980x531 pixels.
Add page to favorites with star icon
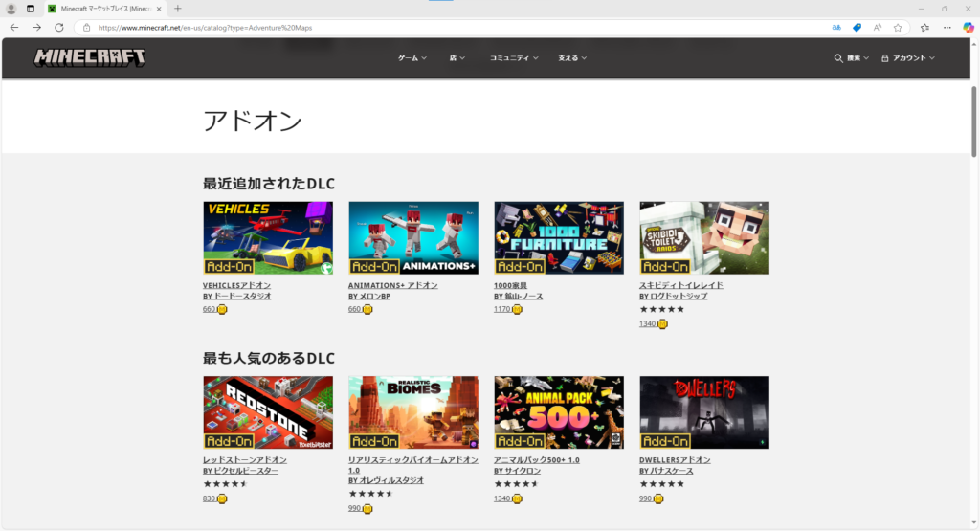[x=898, y=28]
